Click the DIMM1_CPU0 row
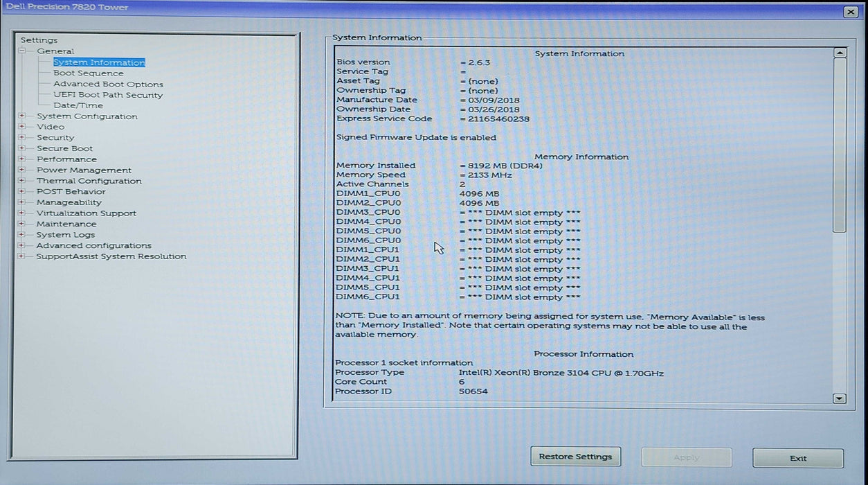The height and width of the screenshot is (485, 868). [417, 194]
